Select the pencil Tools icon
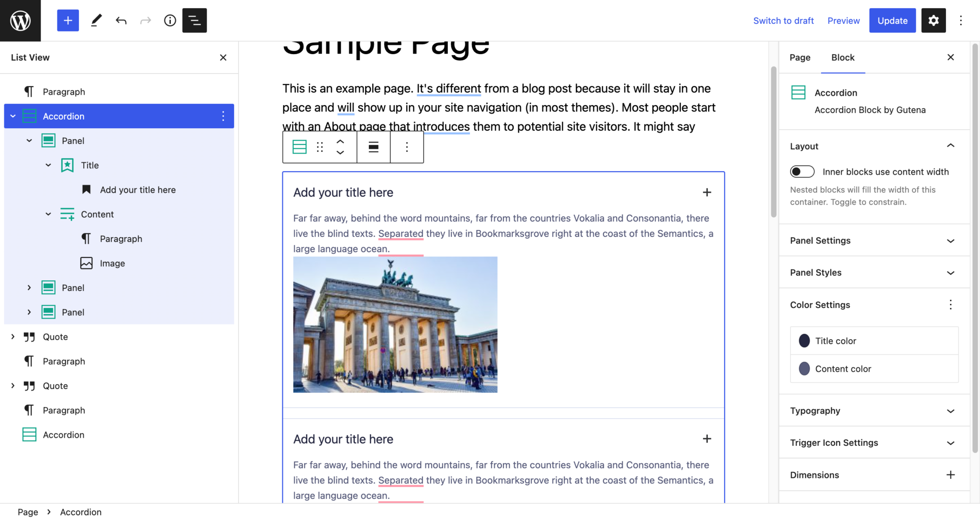This screenshot has height=520, width=980. coord(96,21)
